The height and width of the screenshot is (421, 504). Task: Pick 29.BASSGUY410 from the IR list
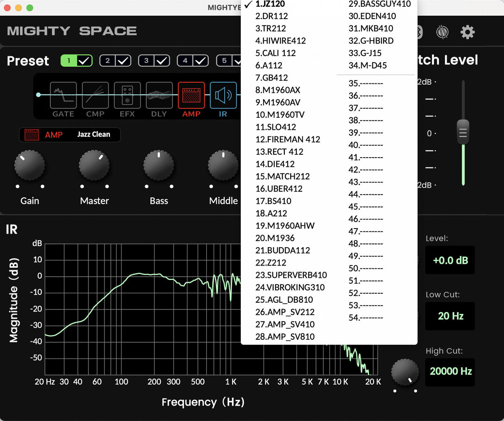coord(379,4)
